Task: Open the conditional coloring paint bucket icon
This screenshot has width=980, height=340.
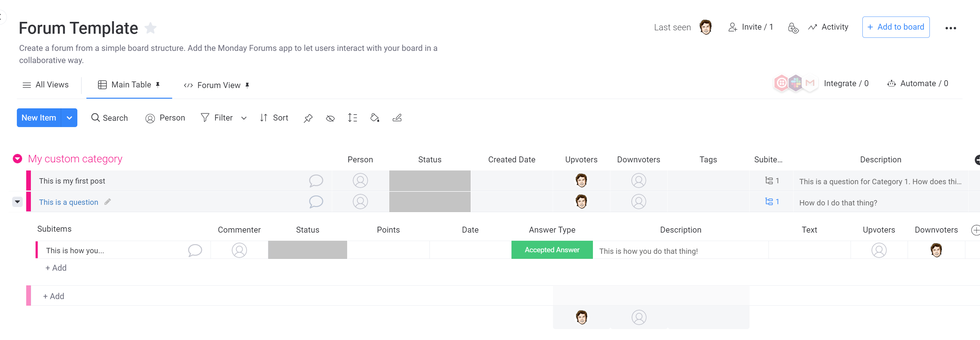Action: coord(375,118)
